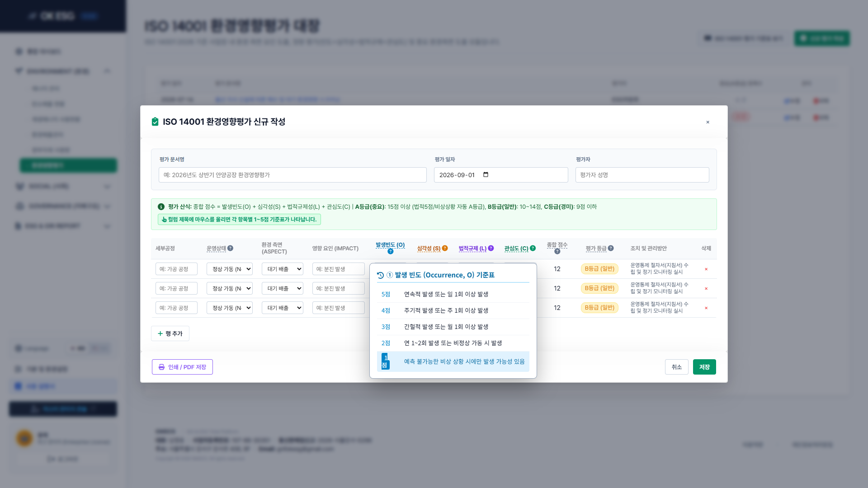Image resolution: width=868 pixels, height=488 pixels.
Task: Delete the first assessment row
Action: point(706,269)
